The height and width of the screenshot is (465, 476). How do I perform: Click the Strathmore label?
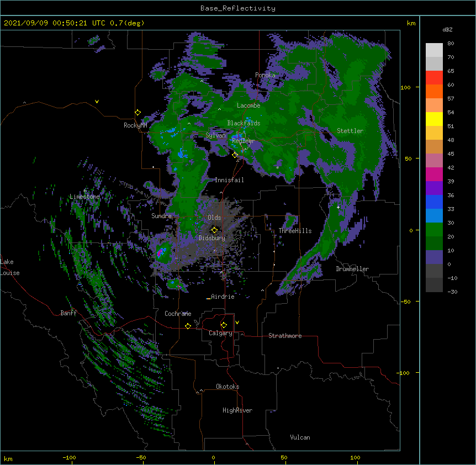[x=285, y=336]
